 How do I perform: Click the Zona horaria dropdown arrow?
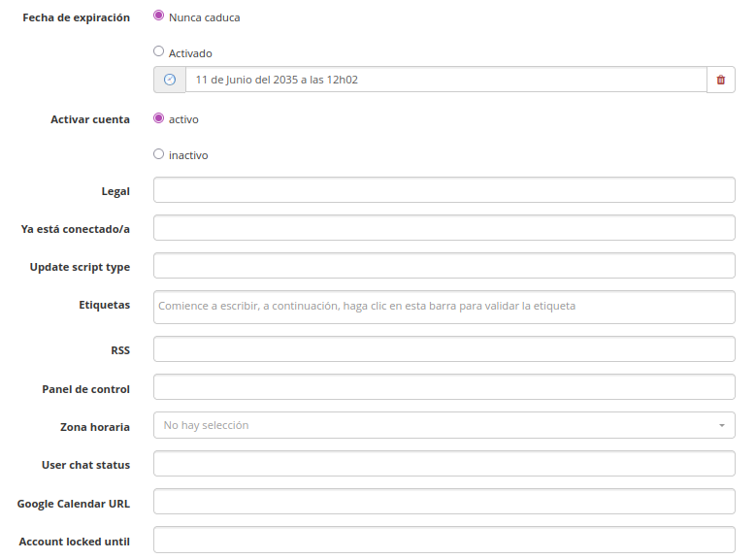tap(721, 426)
